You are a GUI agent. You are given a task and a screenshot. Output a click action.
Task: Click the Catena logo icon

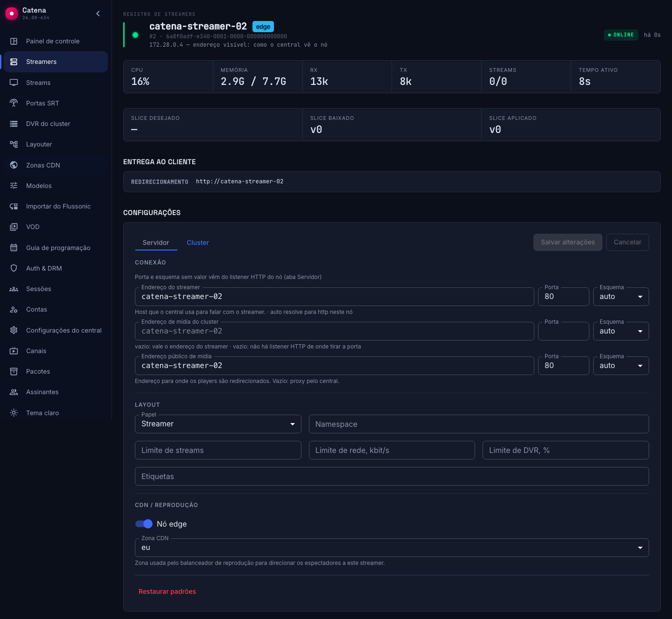pyautogui.click(x=12, y=14)
